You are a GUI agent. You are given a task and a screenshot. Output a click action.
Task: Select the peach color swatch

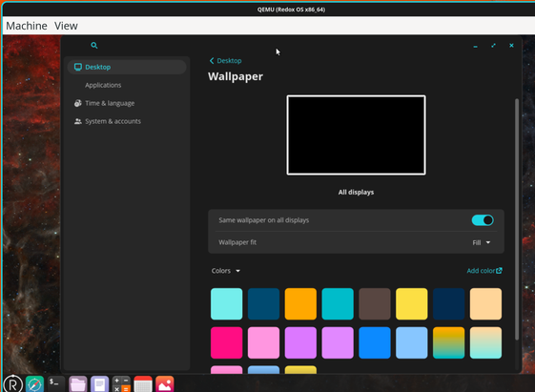point(485,303)
